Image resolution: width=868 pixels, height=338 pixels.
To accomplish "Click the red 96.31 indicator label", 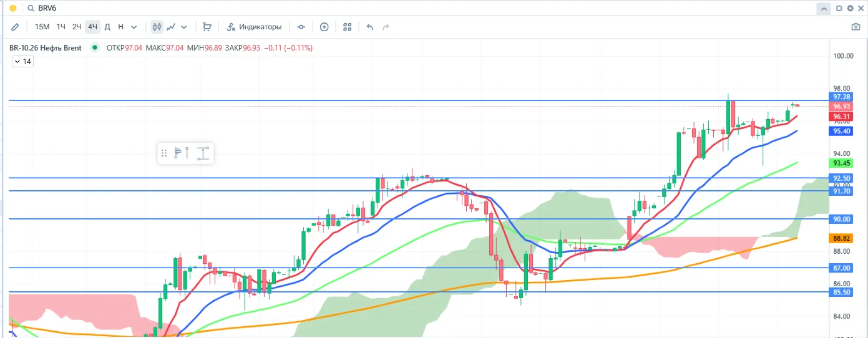I will [842, 117].
